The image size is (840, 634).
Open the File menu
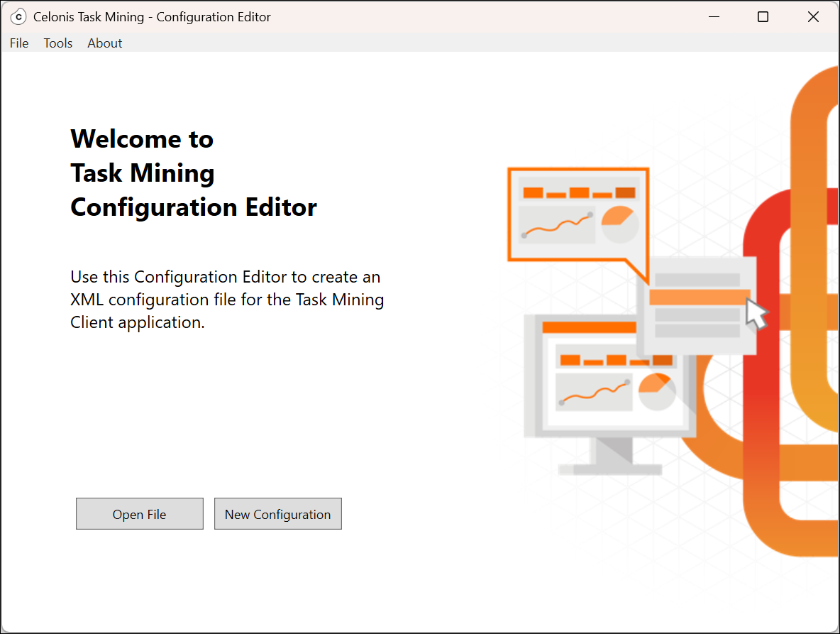18,43
